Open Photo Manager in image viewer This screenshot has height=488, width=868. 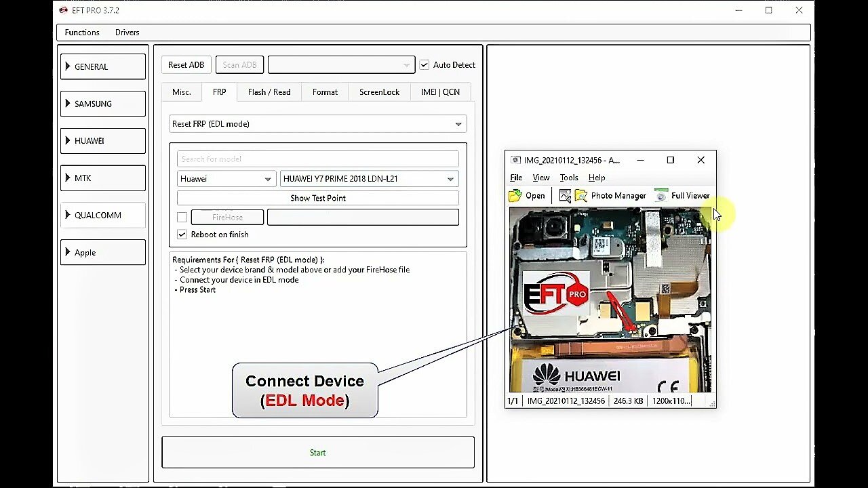[610, 196]
